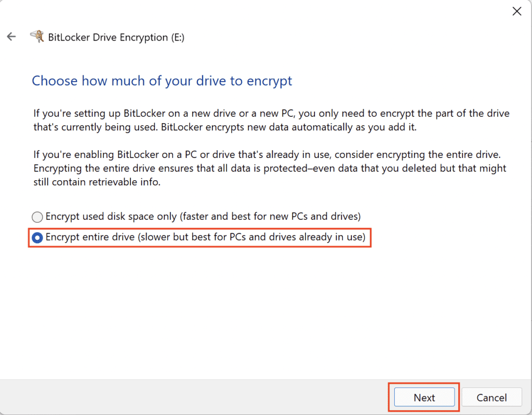The height and width of the screenshot is (415, 532).
Task: Click the used-space-only encryption choice
Action: 37,217
